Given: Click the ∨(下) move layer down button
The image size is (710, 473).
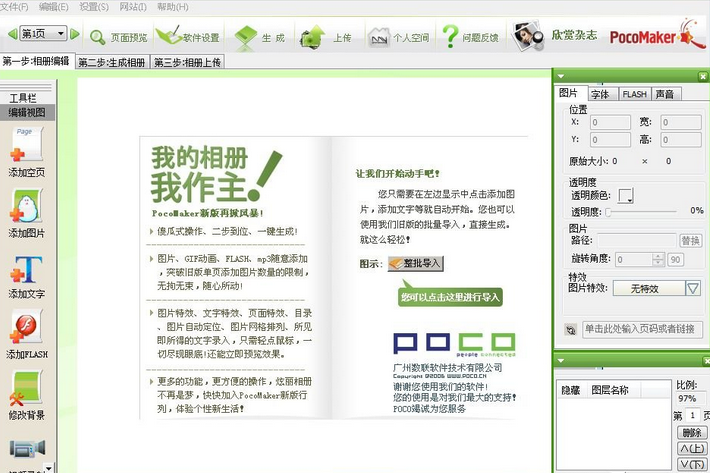Looking at the screenshot, I should coord(692,464).
